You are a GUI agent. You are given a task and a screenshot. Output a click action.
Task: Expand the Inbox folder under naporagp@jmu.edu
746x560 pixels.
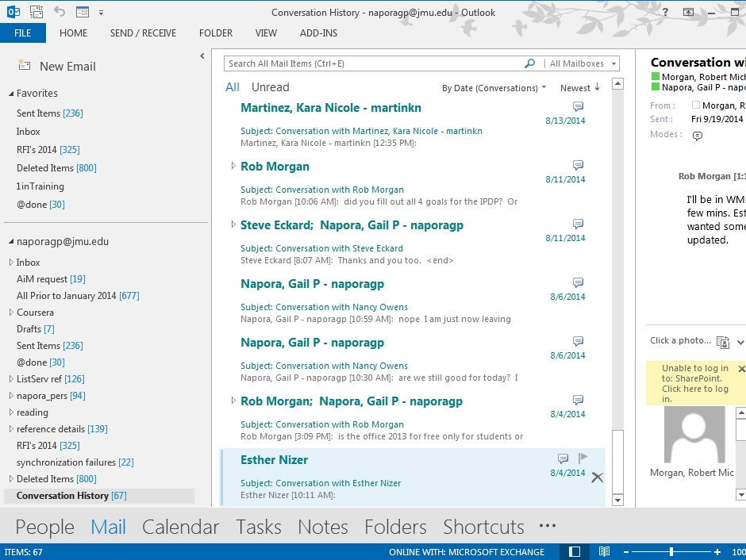pos(11,263)
